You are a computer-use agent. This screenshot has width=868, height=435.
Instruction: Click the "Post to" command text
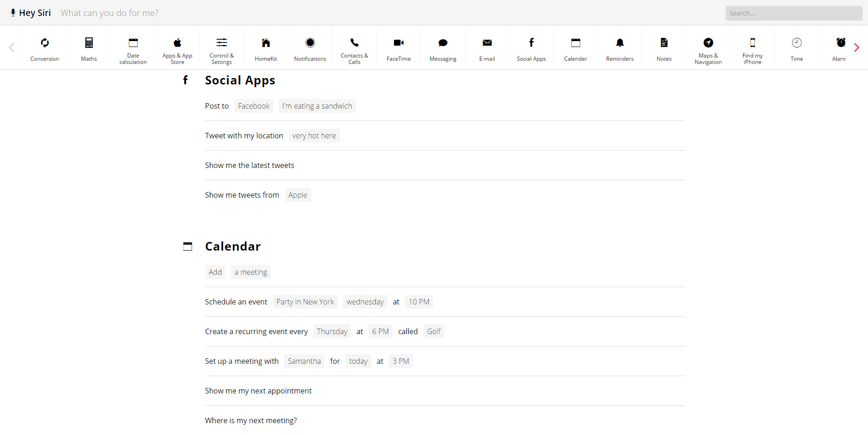(x=217, y=106)
